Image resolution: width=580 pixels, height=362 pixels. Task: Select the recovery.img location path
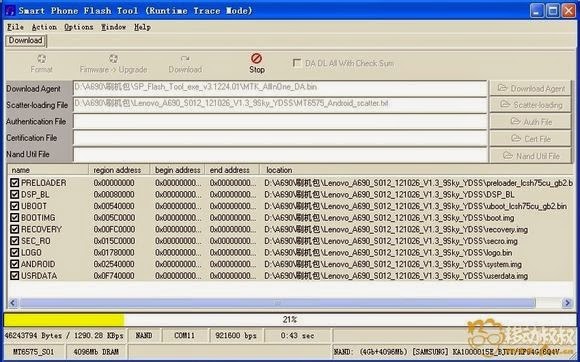(x=396, y=229)
